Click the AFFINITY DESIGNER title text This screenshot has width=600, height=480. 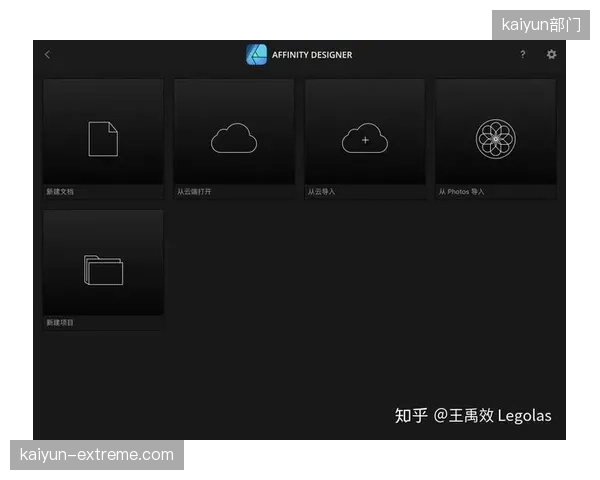[312, 55]
